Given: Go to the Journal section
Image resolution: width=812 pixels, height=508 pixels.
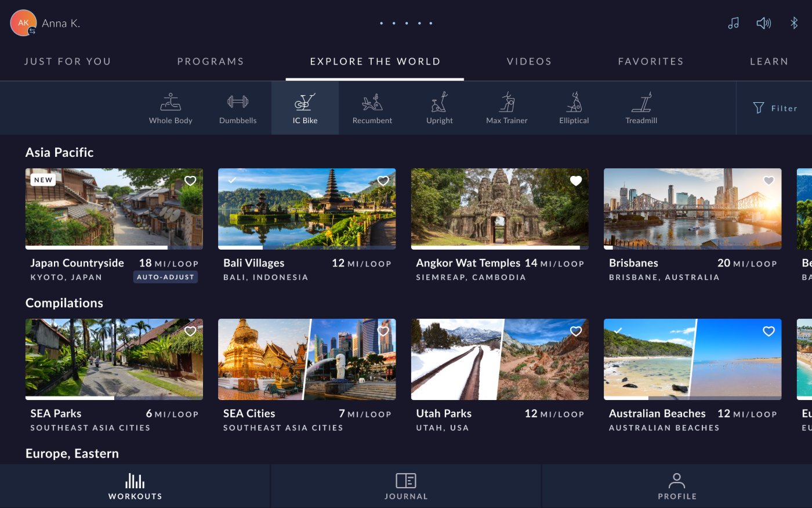Looking at the screenshot, I should (x=406, y=486).
